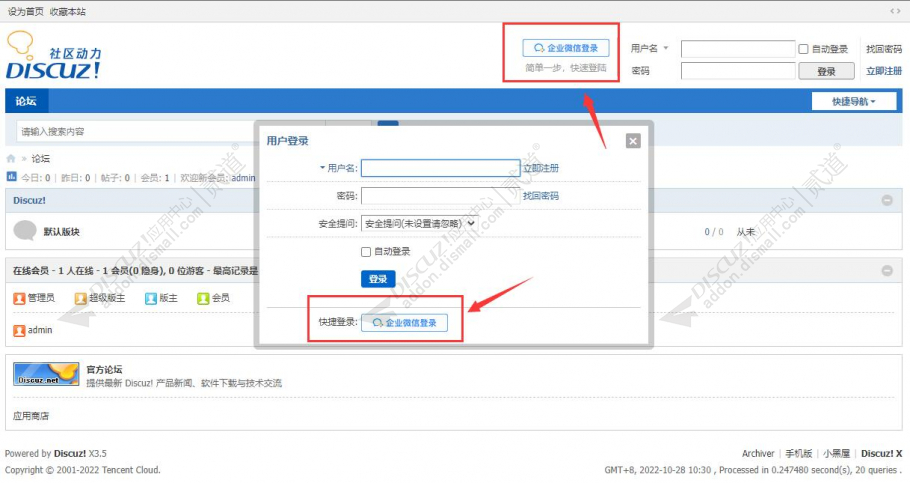The height and width of the screenshot is (483, 910).
Task: Click the Discuz! logo in the header
Action: coord(53,56)
